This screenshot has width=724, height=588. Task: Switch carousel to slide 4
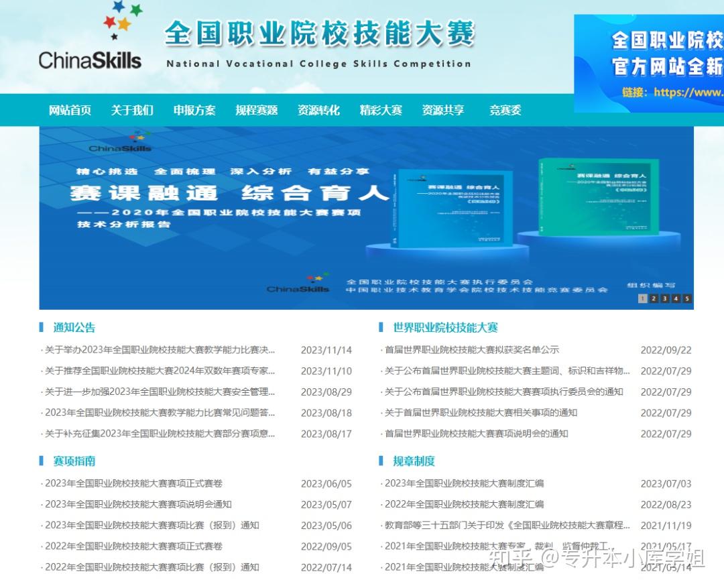pos(676,298)
